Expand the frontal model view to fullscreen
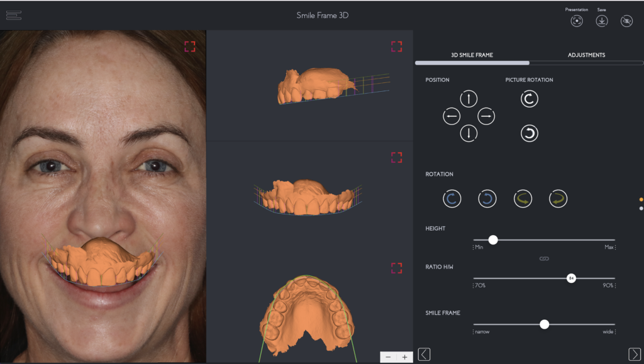 396,157
